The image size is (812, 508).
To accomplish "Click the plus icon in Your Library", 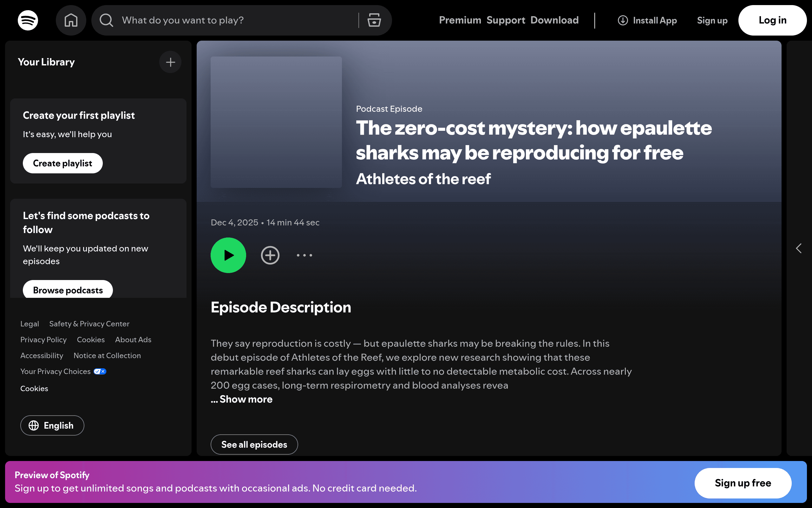I will pyautogui.click(x=170, y=62).
